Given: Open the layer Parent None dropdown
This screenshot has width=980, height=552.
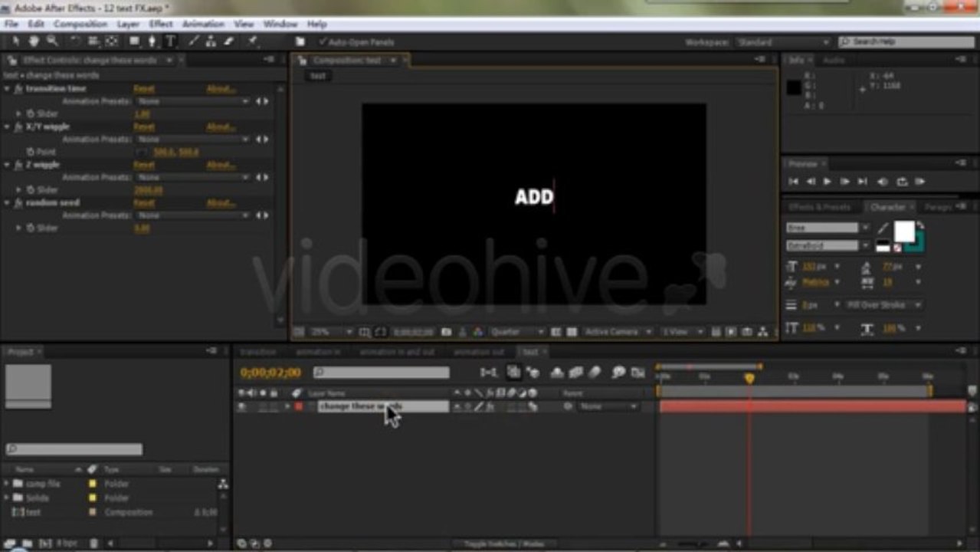Looking at the screenshot, I should tap(608, 407).
